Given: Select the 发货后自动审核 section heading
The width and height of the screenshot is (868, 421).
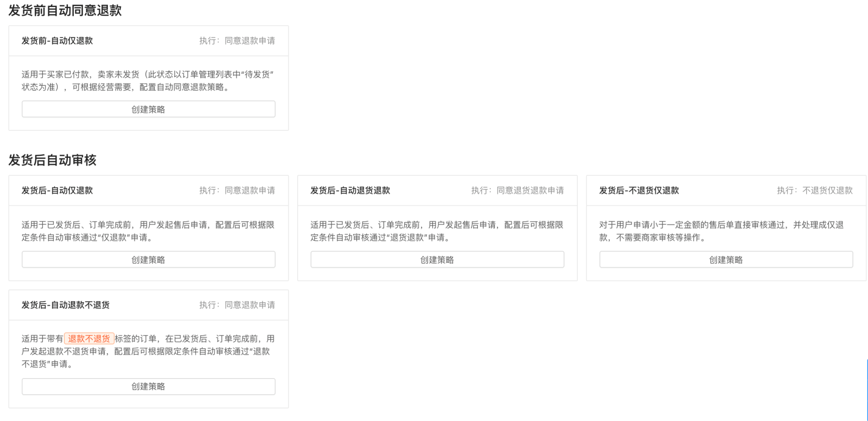Looking at the screenshot, I should (53, 160).
